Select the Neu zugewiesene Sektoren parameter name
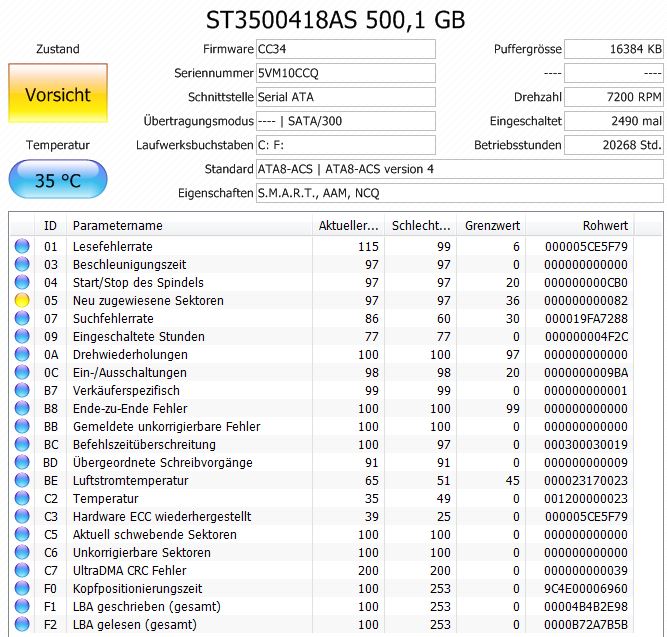The height and width of the screenshot is (637, 667). tap(148, 300)
